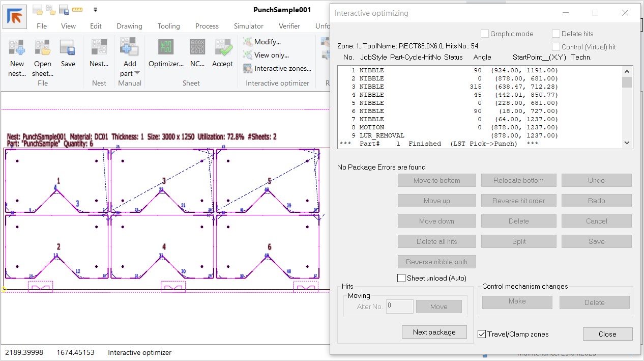Enable the Sheet unload (Auto) checkbox
The height and width of the screenshot is (361, 644).
coord(401,278)
